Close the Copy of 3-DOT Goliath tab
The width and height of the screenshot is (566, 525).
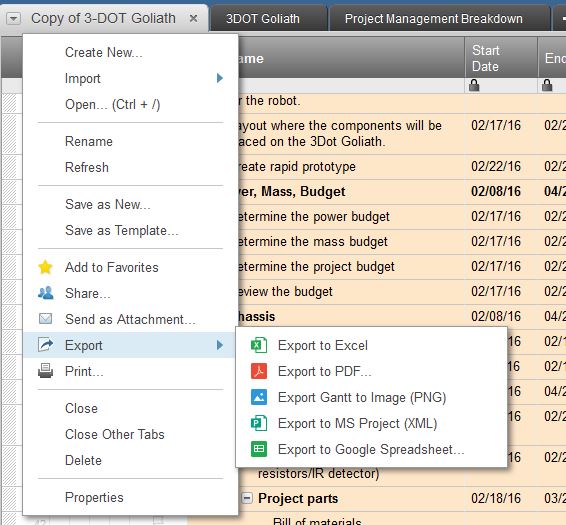point(193,18)
